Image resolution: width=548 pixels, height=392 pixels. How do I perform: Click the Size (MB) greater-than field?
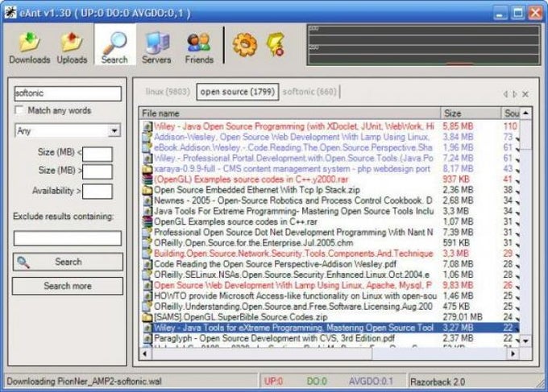98,172
